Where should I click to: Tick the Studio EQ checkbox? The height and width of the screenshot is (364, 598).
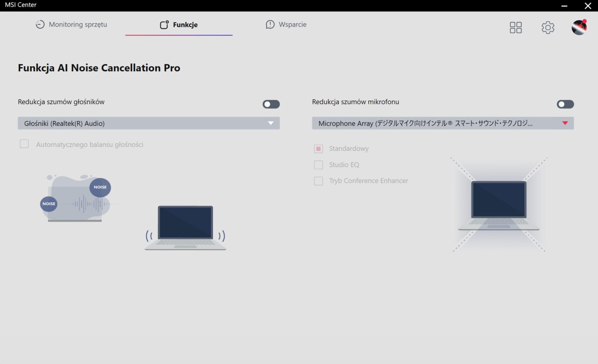[x=318, y=165]
